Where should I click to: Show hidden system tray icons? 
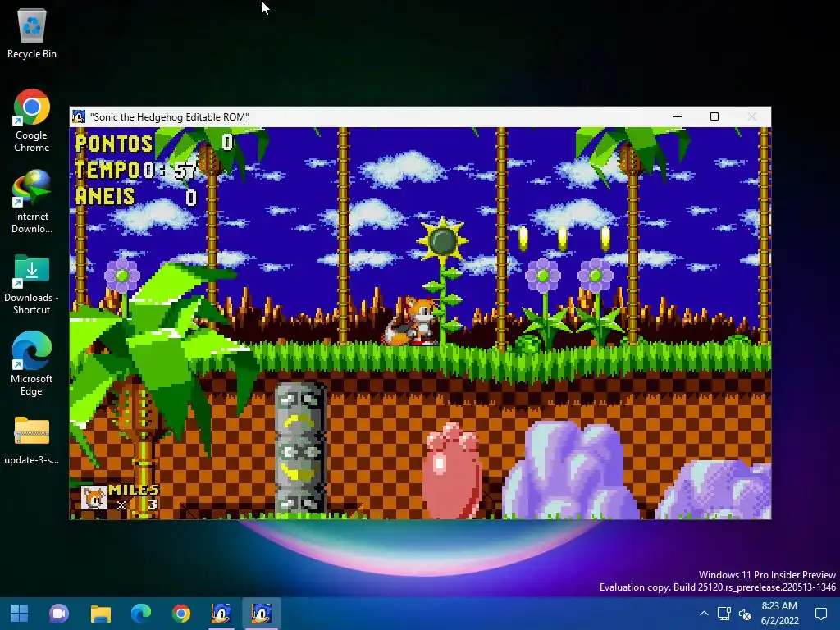click(704, 614)
